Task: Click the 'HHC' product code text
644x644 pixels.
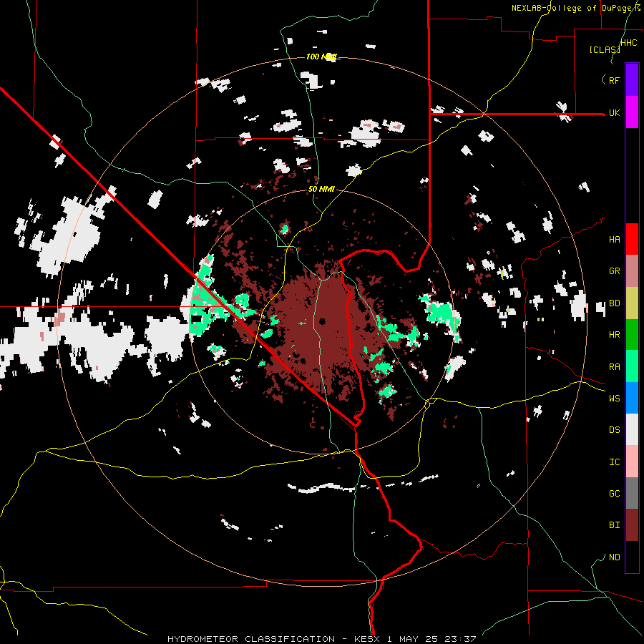Action: coord(628,43)
